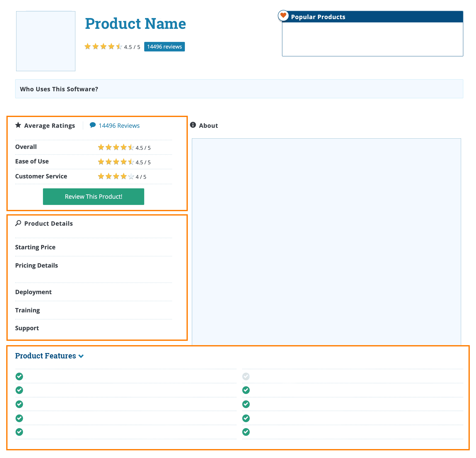This screenshot has height=458, width=476.
Task: Toggle the gray checkmark in right feature column
Action: (246, 376)
